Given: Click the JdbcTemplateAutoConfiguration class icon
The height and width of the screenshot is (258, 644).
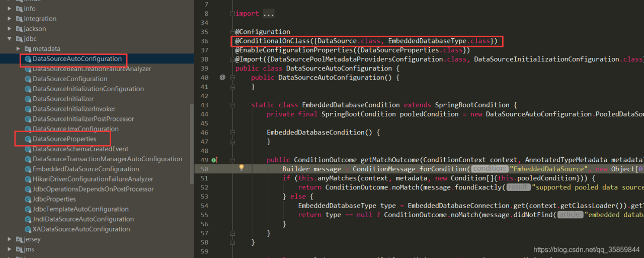Looking at the screenshot, I should 28,209.
